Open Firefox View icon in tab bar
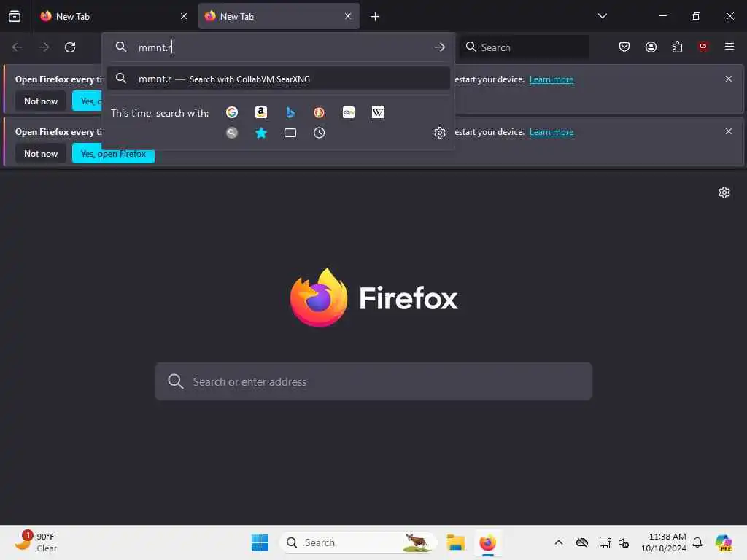This screenshot has height=560, width=747. point(15,16)
